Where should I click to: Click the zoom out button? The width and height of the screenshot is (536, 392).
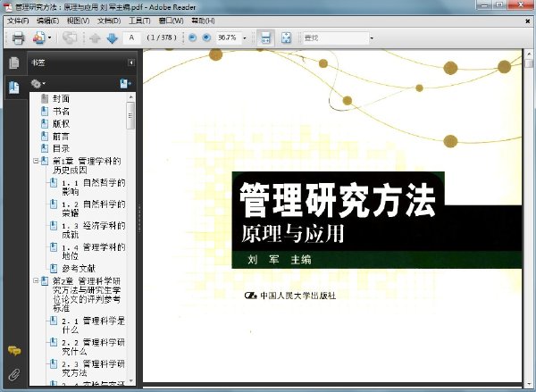192,38
